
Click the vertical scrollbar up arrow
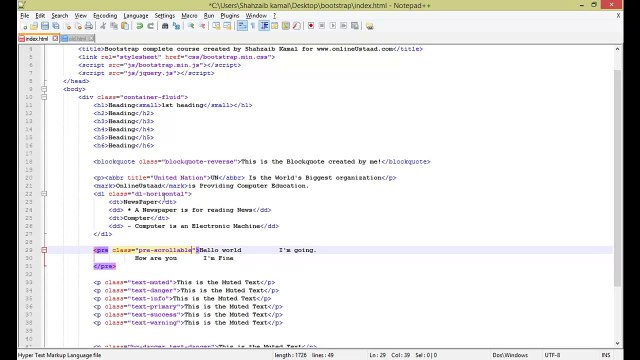(x=618, y=49)
